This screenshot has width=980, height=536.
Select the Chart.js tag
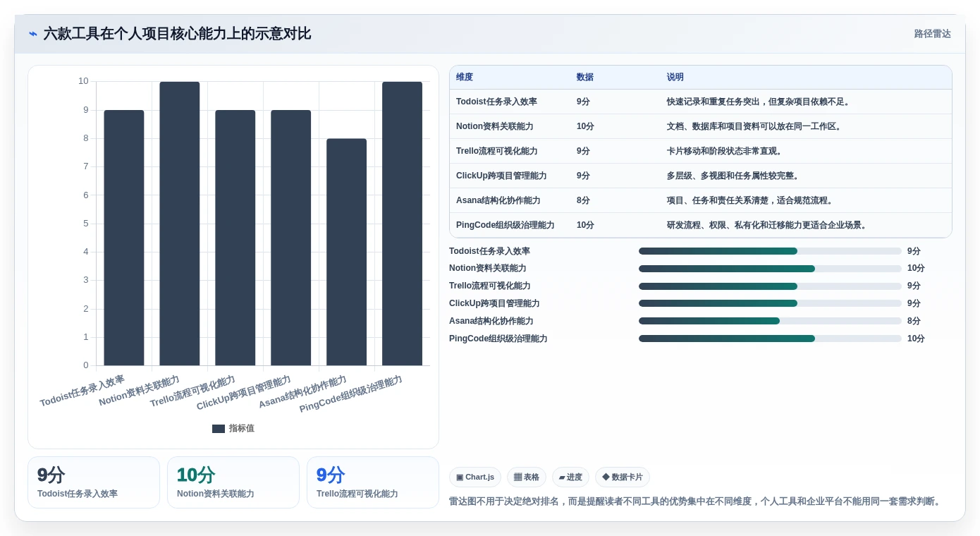tap(475, 477)
